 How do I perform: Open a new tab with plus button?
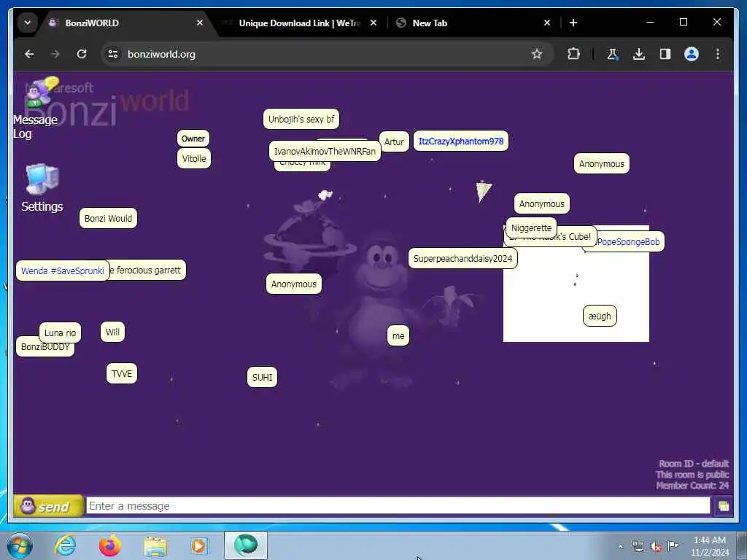(x=573, y=23)
